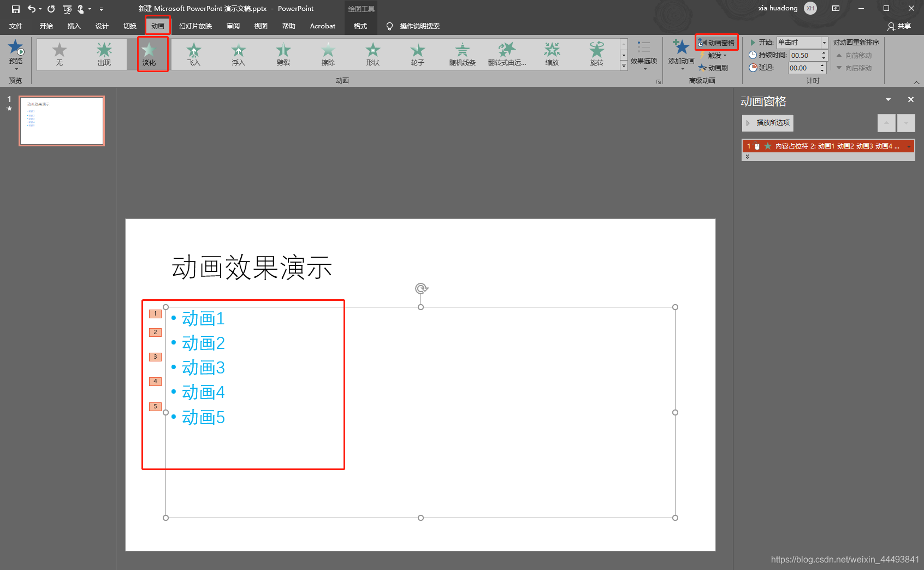The height and width of the screenshot is (570, 924).
Task: Click the touch/mouse mode icon
Action: [81, 9]
